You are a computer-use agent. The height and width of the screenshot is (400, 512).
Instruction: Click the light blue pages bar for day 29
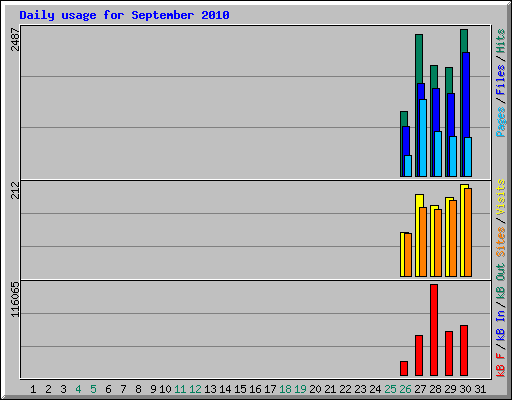coord(453,156)
